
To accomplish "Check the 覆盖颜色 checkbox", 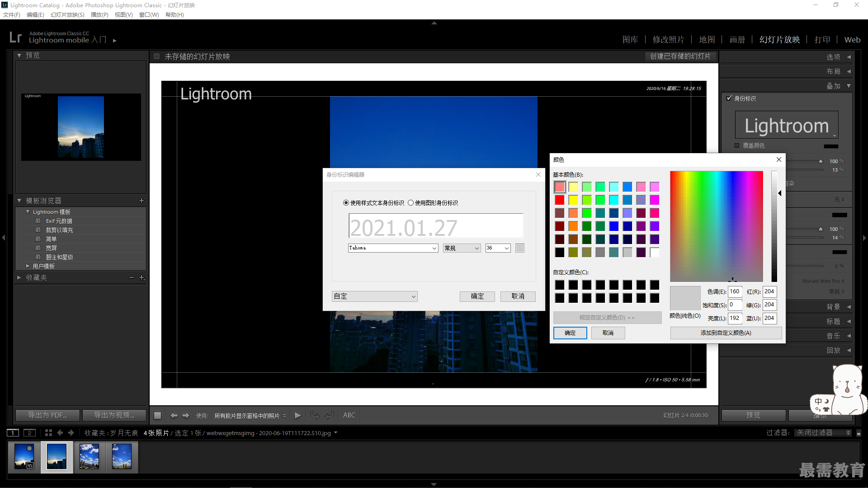I will point(737,145).
